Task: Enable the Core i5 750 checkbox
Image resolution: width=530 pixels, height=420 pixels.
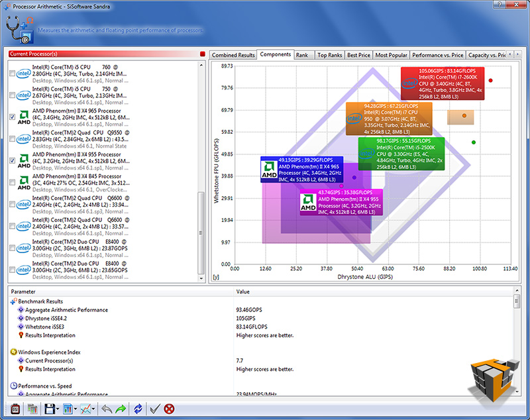Action: 12,95
